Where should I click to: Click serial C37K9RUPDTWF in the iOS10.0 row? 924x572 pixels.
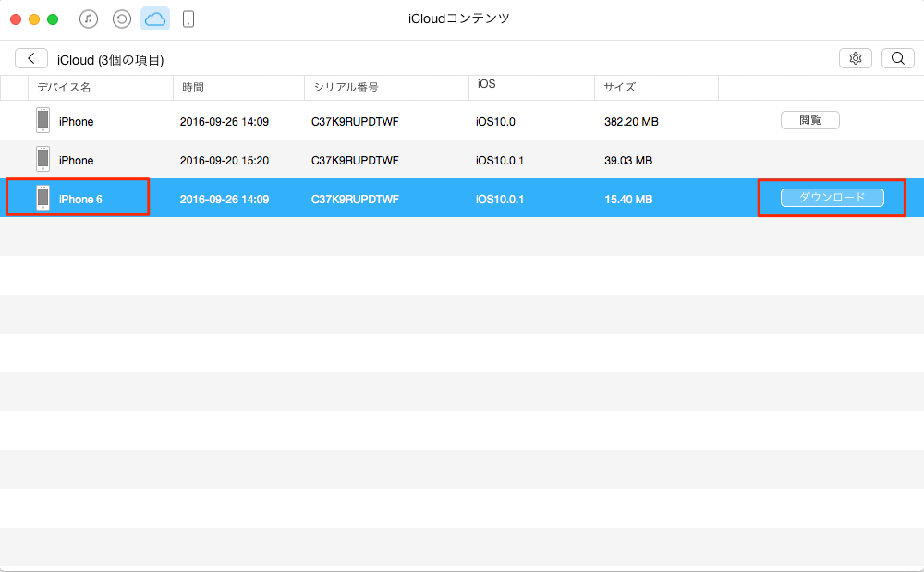point(355,121)
